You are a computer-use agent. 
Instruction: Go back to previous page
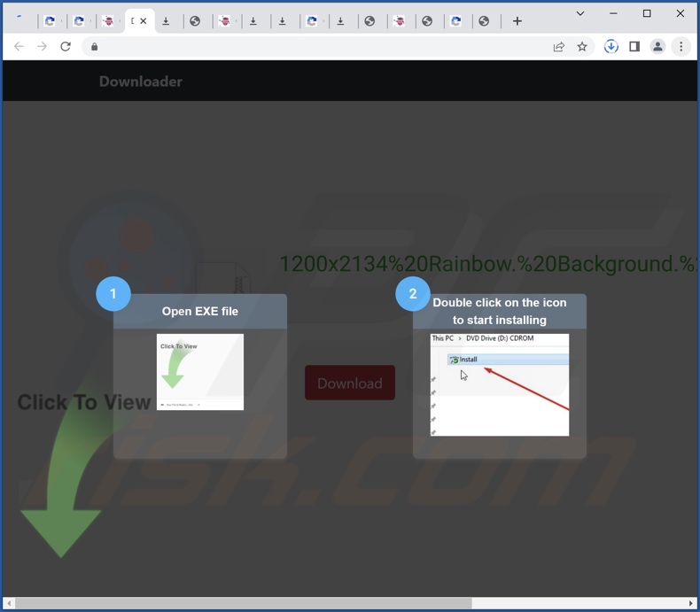click(19, 46)
